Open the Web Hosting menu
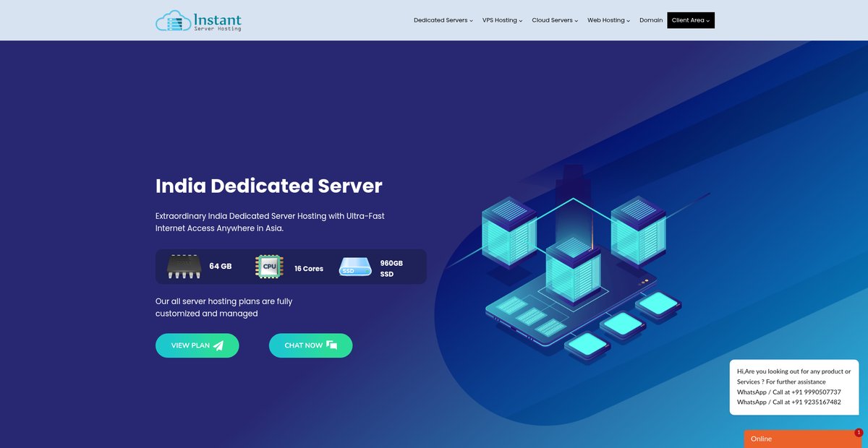 pos(608,20)
